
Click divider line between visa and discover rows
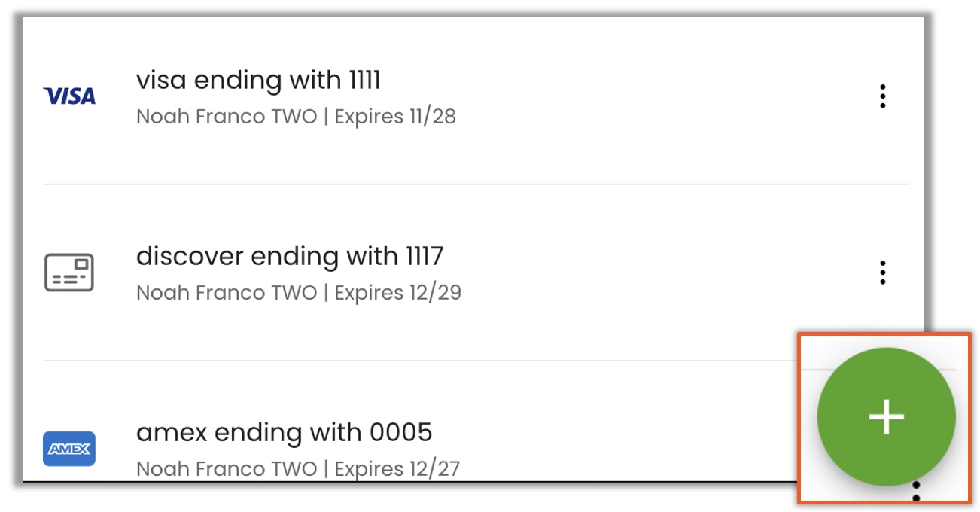pos(476,184)
